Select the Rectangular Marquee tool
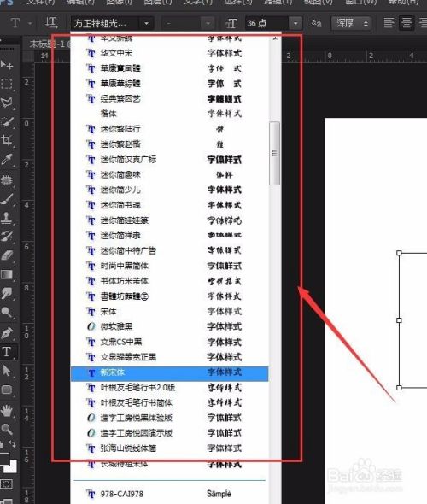Screen dimensions: 427x504 7,84
